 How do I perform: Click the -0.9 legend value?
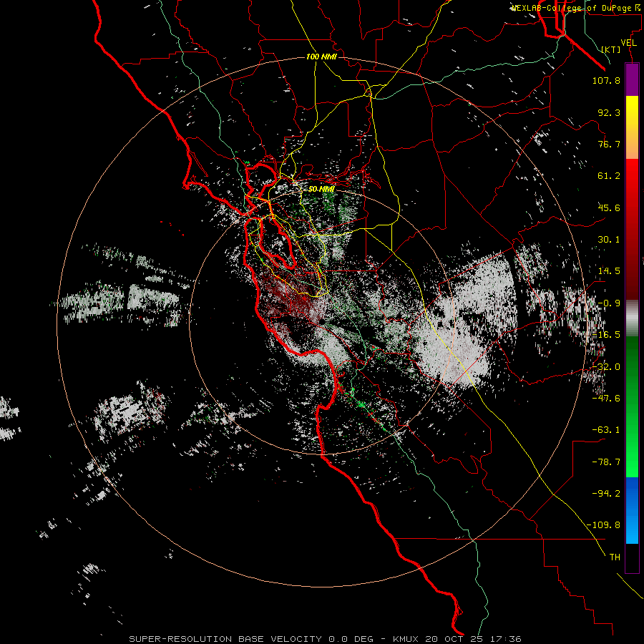point(609,303)
